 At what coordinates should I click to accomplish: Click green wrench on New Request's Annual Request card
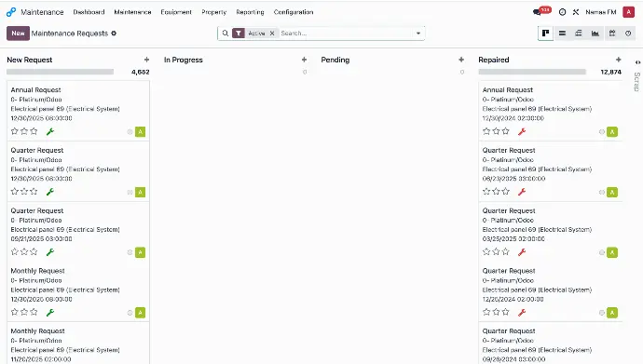(x=50, y=131)
